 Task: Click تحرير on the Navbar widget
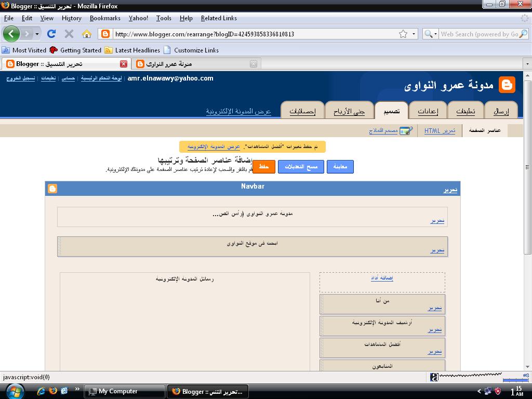point(450,190)
